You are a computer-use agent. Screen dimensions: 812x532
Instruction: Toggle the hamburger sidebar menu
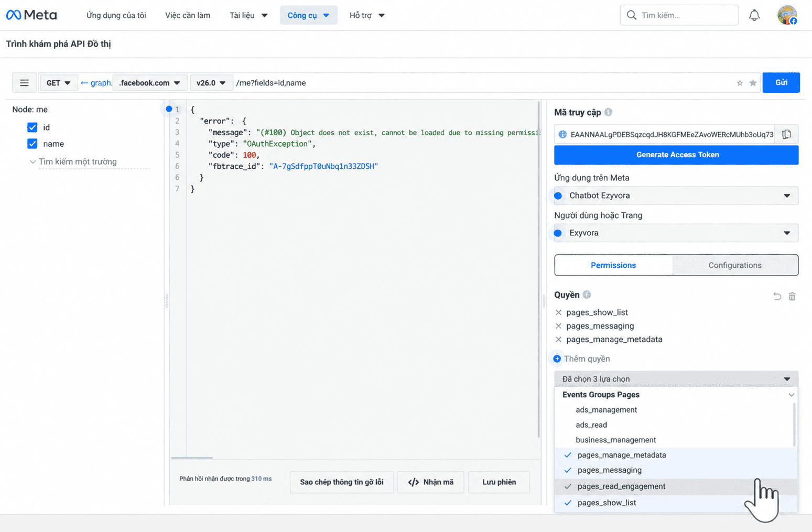(x=24, y=83)
